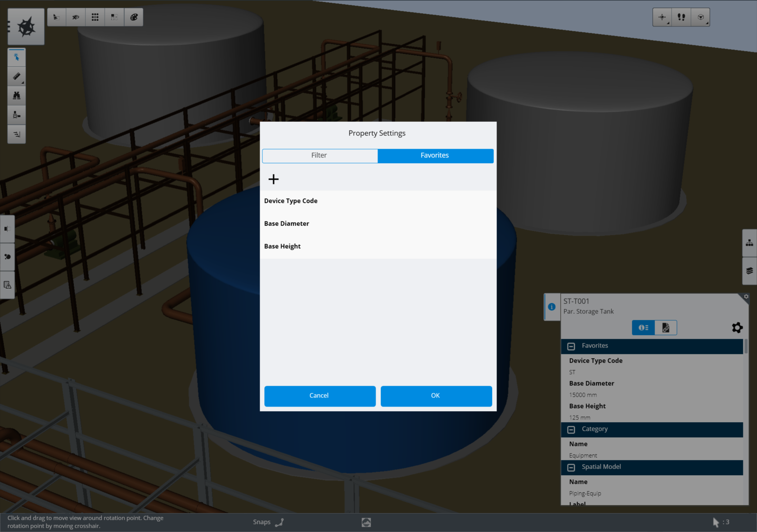
Task: Switch to the Filter tab
Action: point(320,156)
